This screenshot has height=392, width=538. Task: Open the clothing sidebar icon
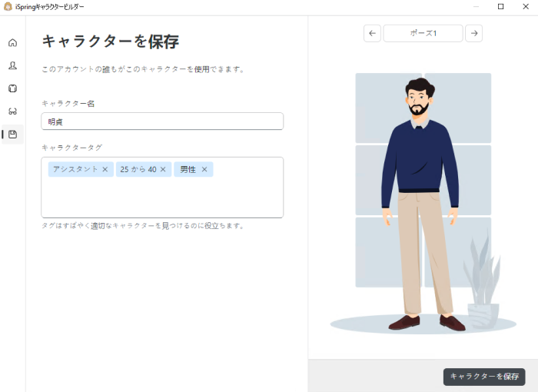tap(13, 88)
